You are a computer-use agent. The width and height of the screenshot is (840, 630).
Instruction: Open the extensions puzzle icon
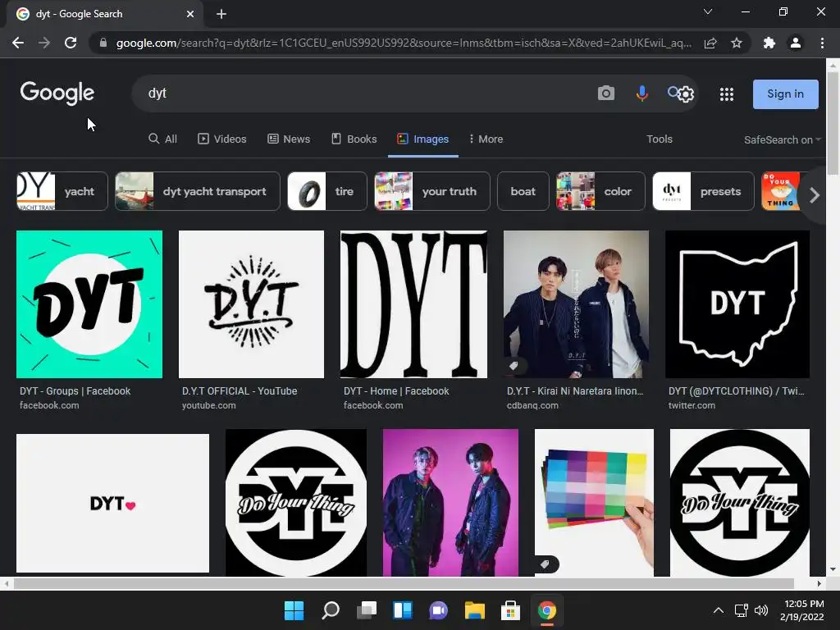(769, 43)
